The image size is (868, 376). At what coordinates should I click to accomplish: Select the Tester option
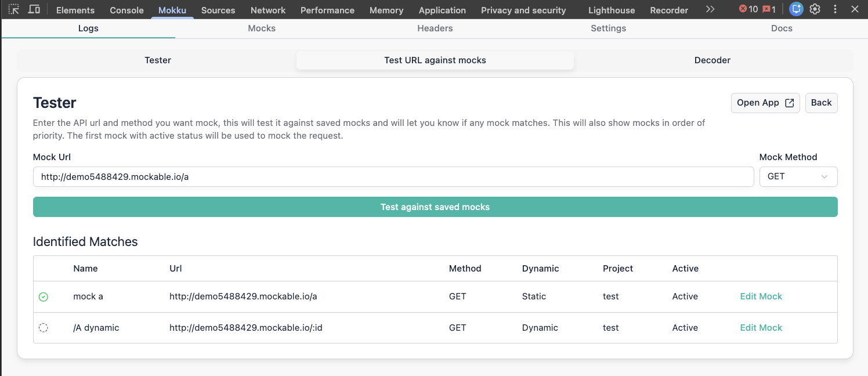click(158, 60)
